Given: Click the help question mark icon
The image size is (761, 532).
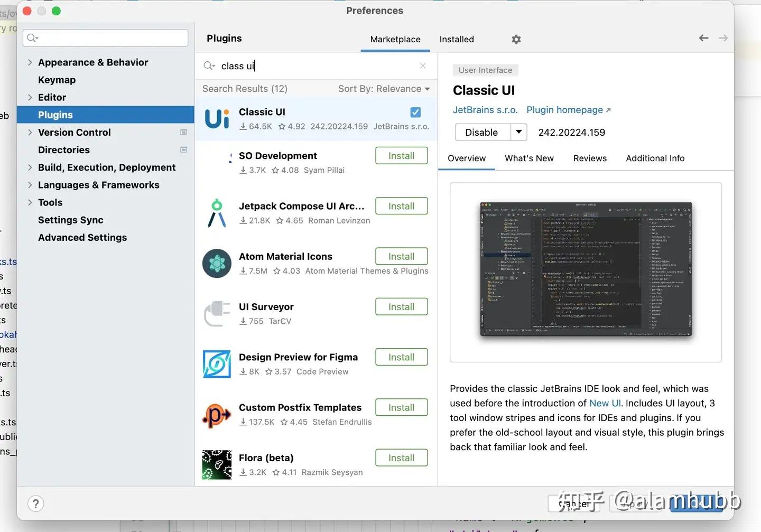Looking at the screenshot, I should pos(35,503).
